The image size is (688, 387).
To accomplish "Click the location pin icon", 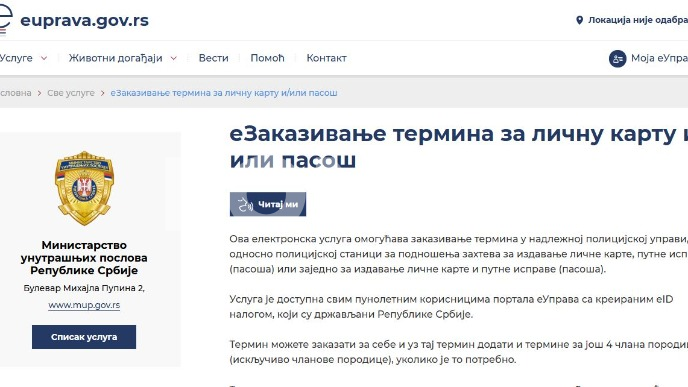I will (579, 20).
